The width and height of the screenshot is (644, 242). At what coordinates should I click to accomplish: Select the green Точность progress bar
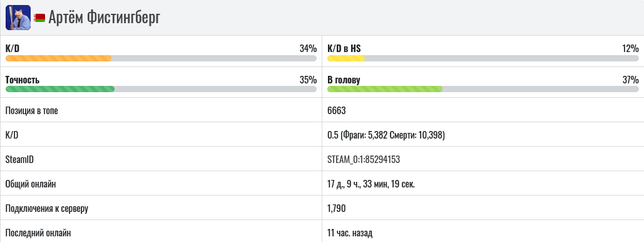[161, 89]
